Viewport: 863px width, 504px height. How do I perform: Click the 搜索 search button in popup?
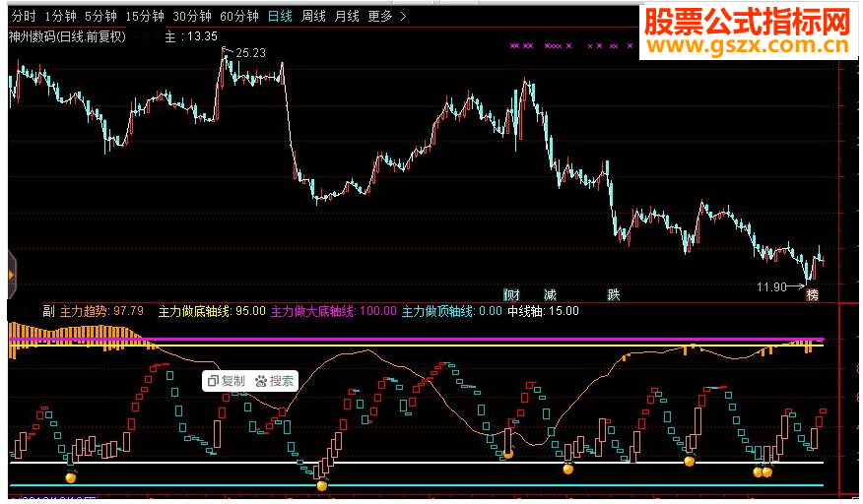(x=275, y=381)
